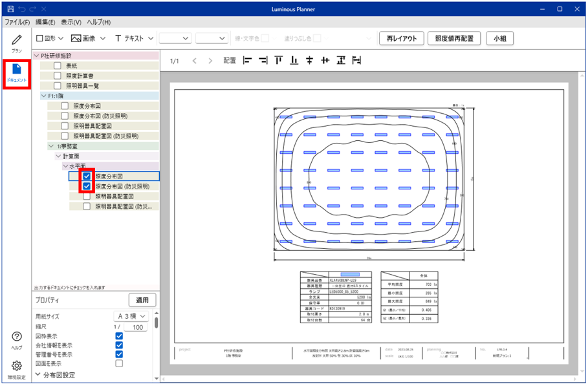Select the ドキュメント sidebar icon
This screenshot has height=384, width=588.
17,72
